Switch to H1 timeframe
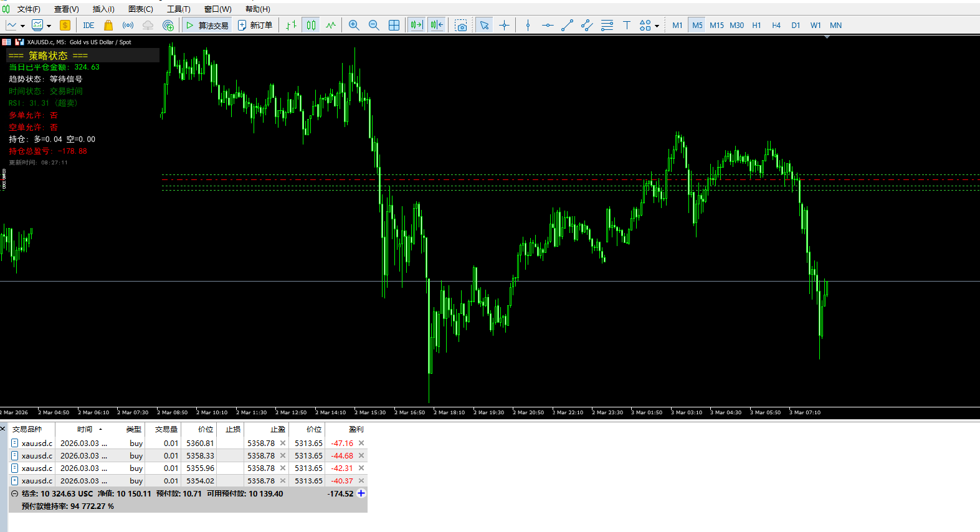 (x=756, y=25)
